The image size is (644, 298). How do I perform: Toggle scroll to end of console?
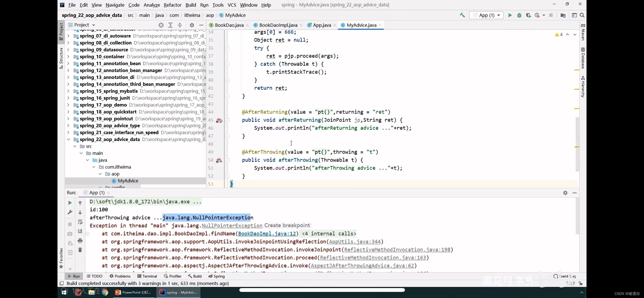coord(80,231)
